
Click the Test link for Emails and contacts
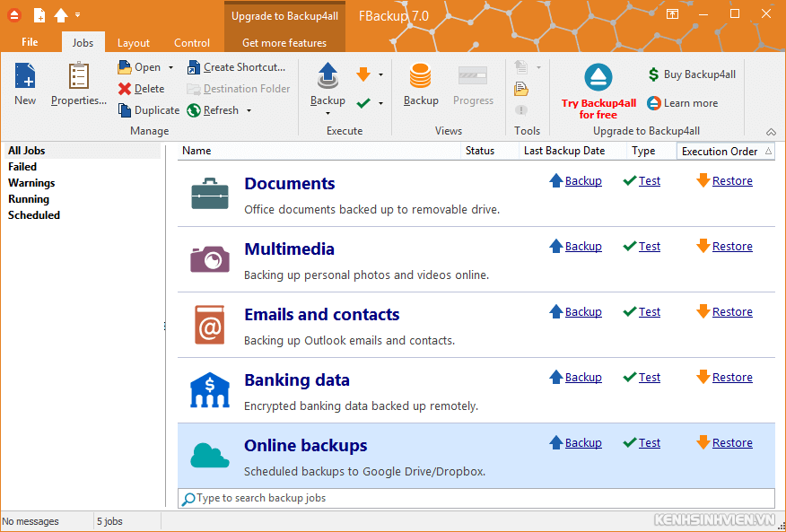click(650, 312)
